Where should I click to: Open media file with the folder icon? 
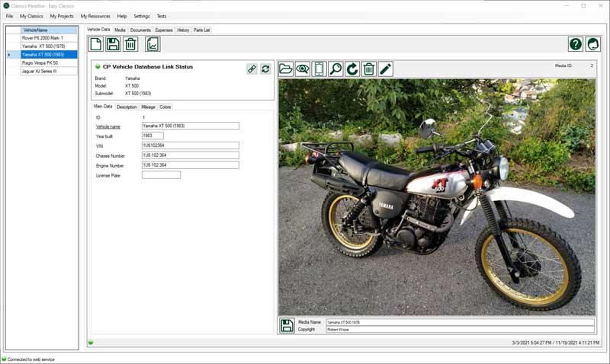[286, 69]
